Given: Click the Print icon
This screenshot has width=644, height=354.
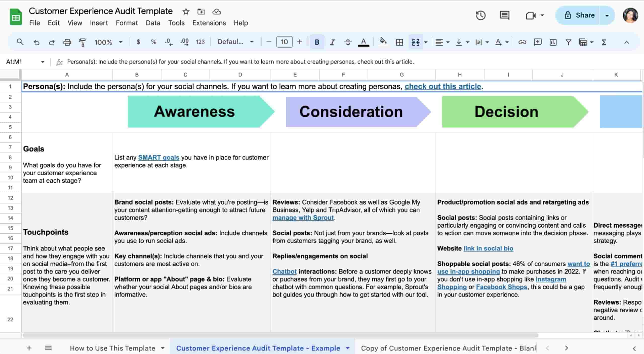Looking at the screenshot, I should [x=67, y=42].
